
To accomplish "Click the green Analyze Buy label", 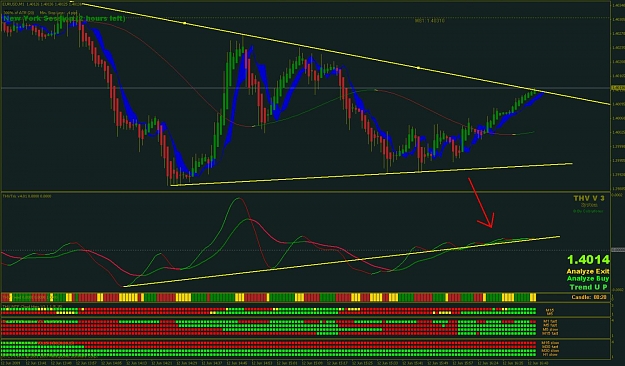I will click(588, 279).
